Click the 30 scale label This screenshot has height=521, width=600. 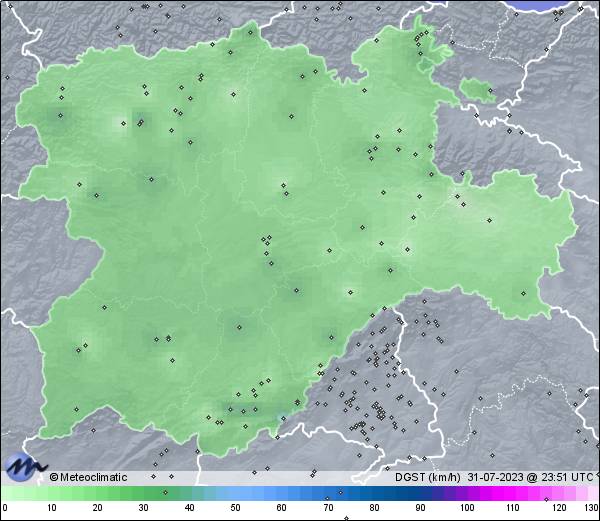143,508
